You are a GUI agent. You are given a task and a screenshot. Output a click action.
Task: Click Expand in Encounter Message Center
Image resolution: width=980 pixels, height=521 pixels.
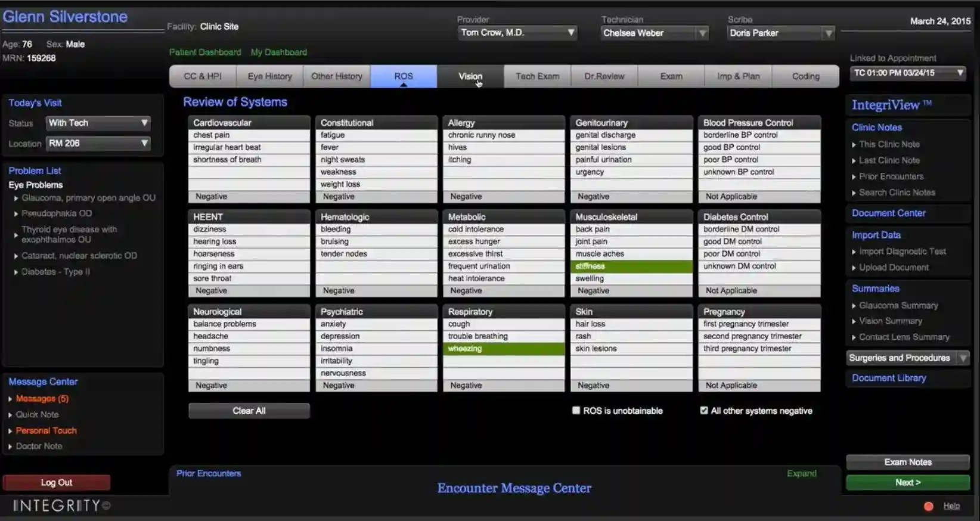802,473
